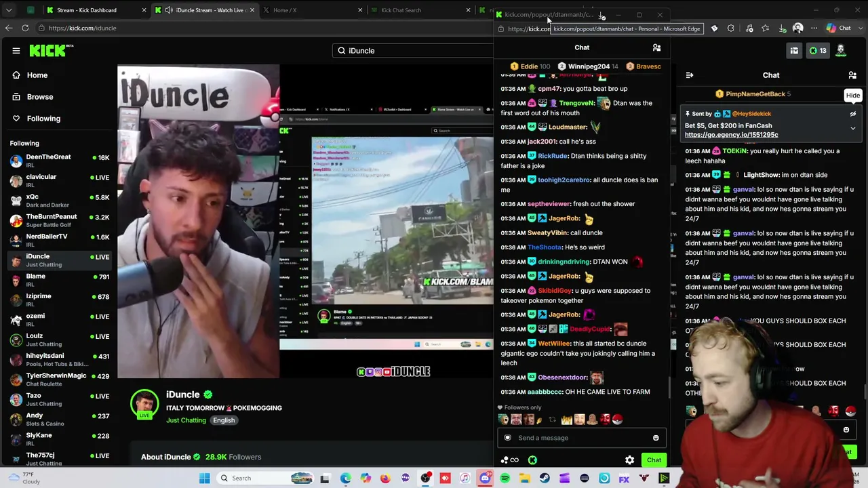The width and height of the screenshot is (868, 488).
Task: Click the English language tag
Action: pyautogui.click(x=224, y=420)
